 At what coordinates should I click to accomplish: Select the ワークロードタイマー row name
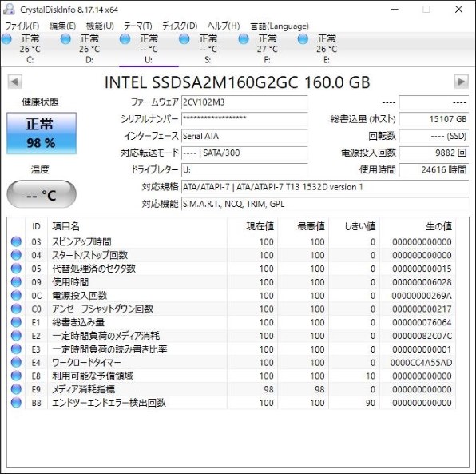pyautogui.click(x=86, y=362)
